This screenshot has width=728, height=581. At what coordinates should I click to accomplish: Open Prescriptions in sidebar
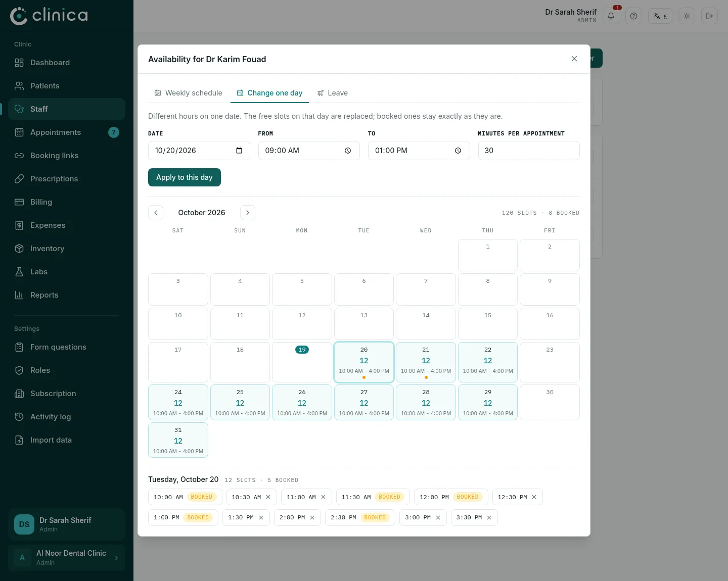point(67,179)
